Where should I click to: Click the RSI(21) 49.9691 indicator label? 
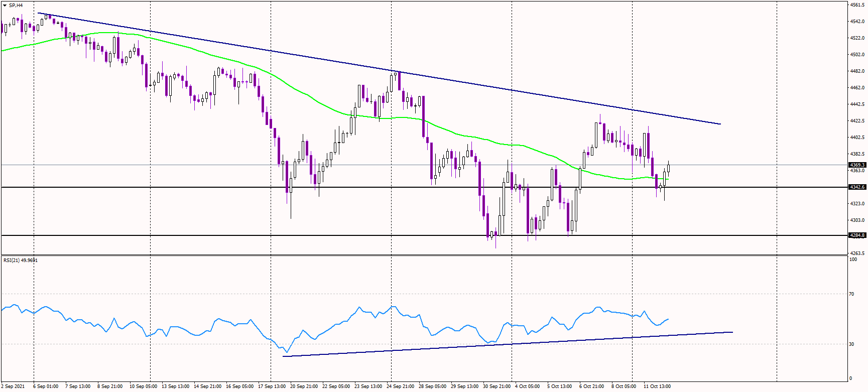click(21, 260)
